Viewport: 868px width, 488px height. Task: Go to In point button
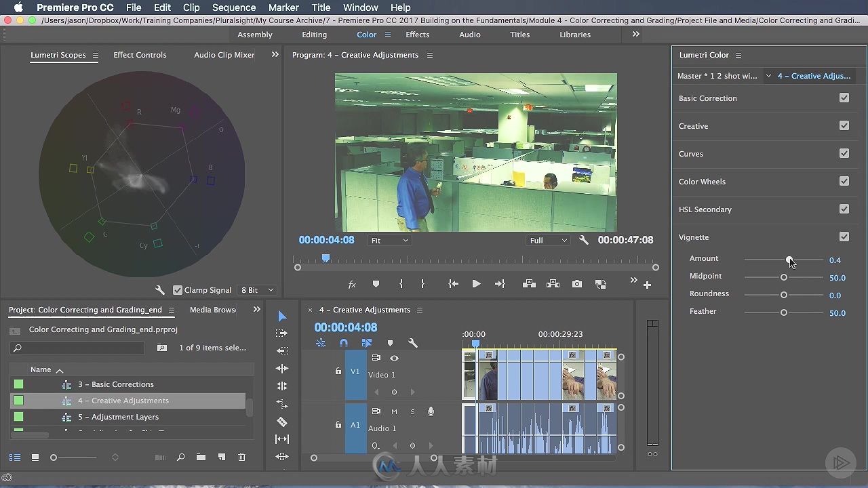point(454,284)
